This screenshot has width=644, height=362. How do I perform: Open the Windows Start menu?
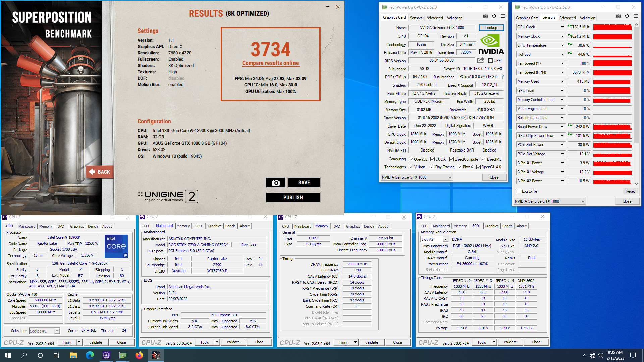click(8, 355)
